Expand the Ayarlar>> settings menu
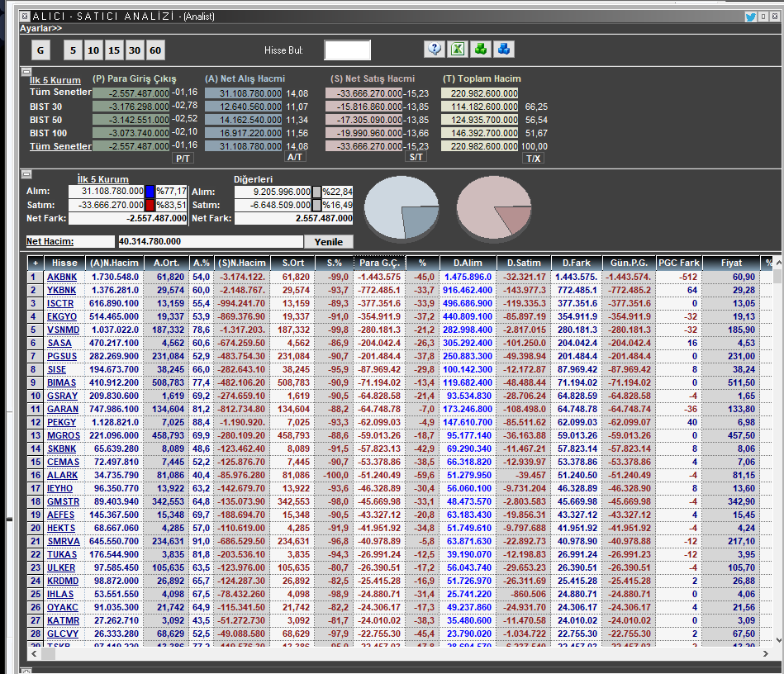This screenshot has width=784, height=674. tap(41, 29)
